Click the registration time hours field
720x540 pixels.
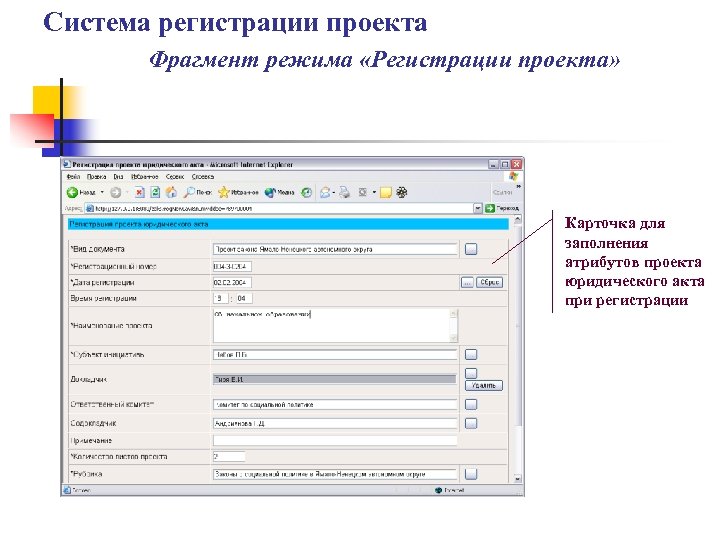[221, 298]
